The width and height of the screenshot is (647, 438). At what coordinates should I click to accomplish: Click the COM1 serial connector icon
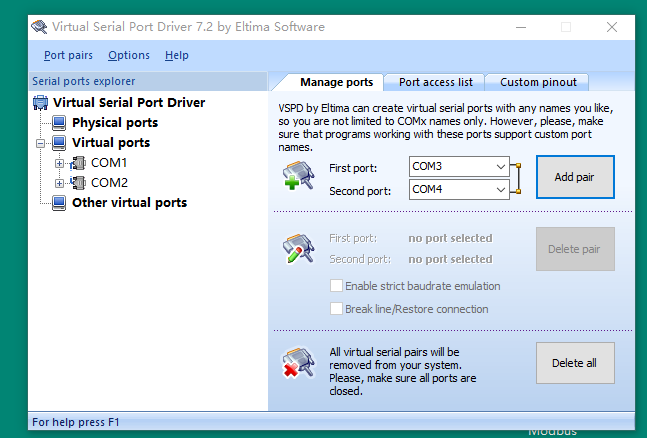[x=78, y=163]
